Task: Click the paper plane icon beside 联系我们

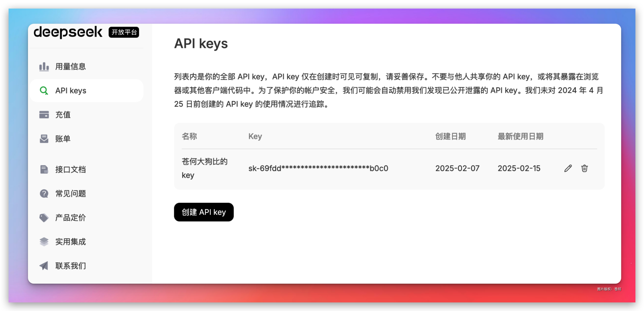Action: 44,266
